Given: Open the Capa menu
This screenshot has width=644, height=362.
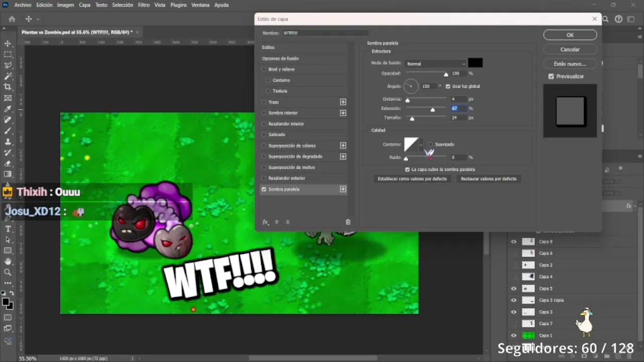Looking at the screenshot, I should coord(85,5).
